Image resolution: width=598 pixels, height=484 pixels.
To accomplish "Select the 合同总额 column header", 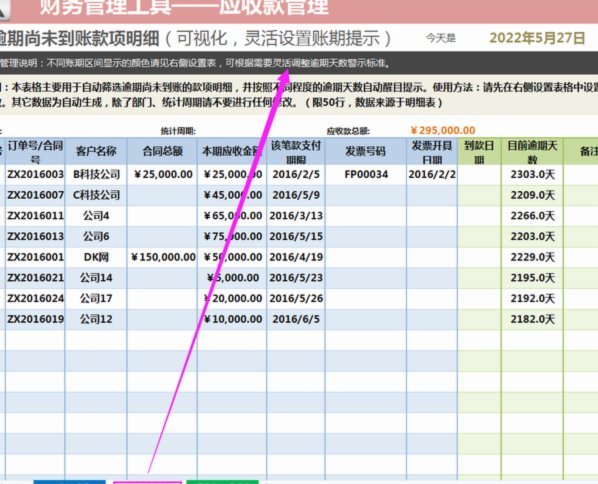I will [x=162, y=151].
